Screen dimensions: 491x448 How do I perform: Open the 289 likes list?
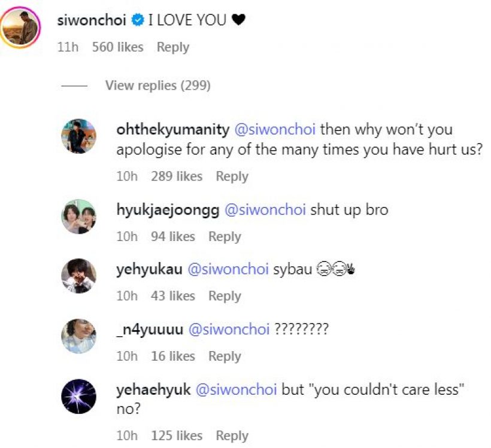[177, 176]
